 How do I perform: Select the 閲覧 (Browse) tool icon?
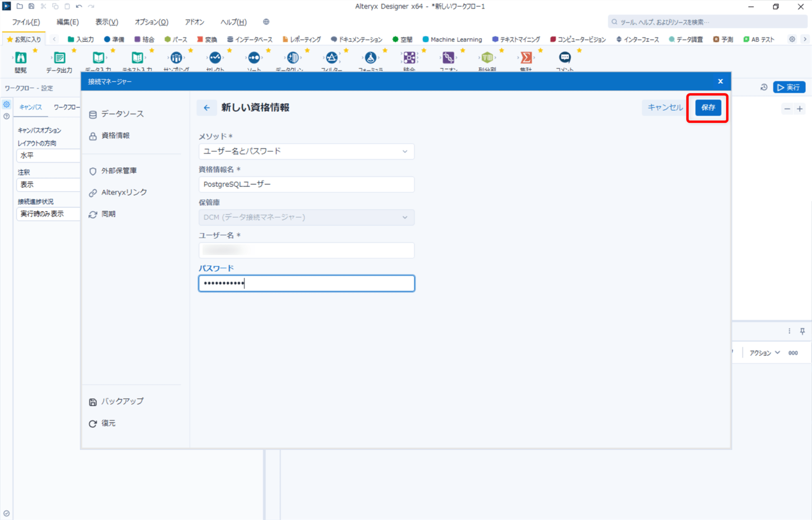[x=21, y=58]
